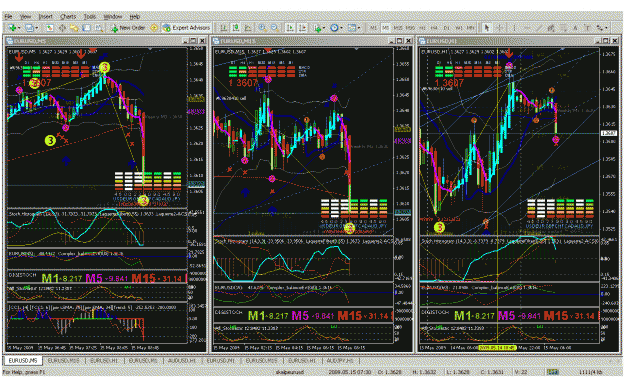625x378 pixels.
Task: Show the Terminal window icon
Action: point(86,28)
